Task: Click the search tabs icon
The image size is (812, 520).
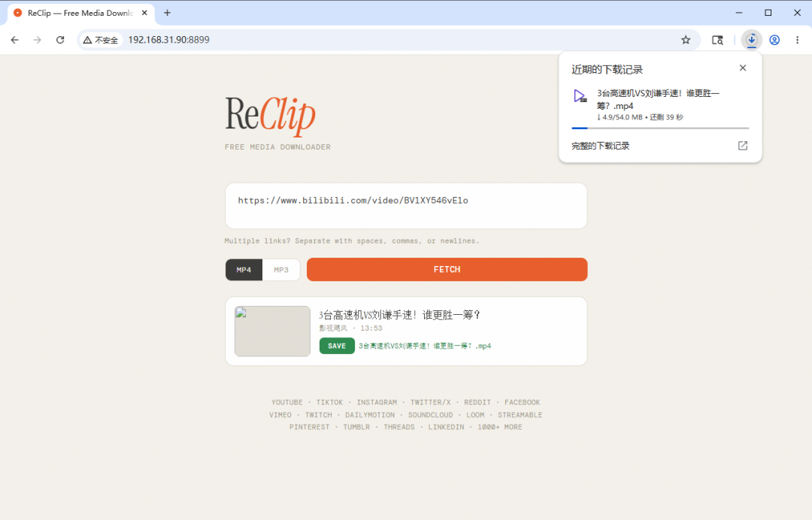Action: coord(717,40)
